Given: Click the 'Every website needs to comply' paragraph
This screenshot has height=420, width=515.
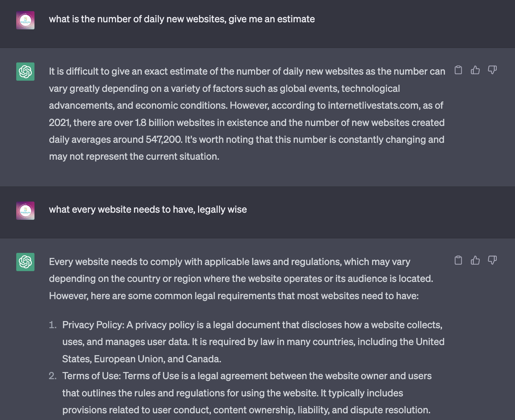Looking at the screenshot, I should coord(241,279).
